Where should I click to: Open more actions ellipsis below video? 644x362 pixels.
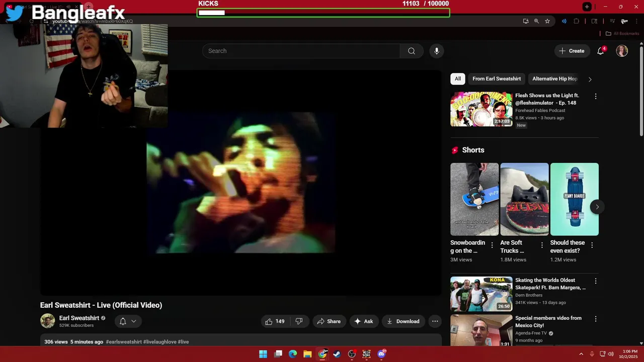(435, 321)
